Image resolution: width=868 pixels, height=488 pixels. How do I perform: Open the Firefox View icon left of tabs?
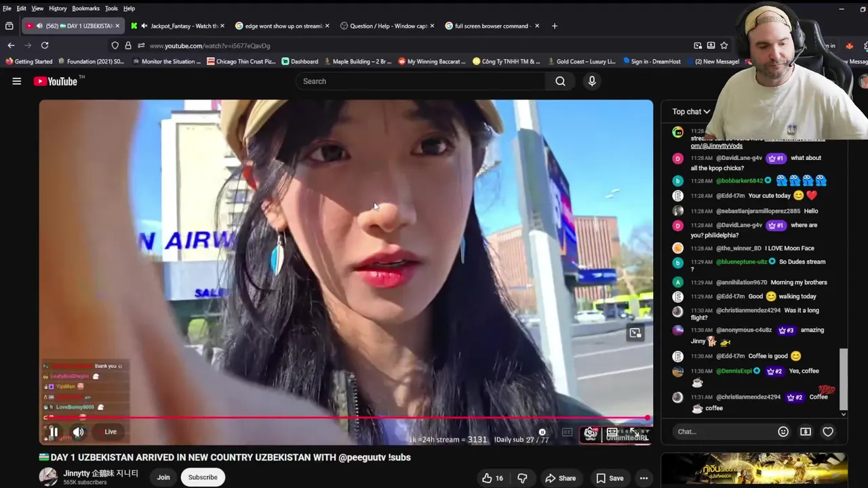click(x=9, y=26)
